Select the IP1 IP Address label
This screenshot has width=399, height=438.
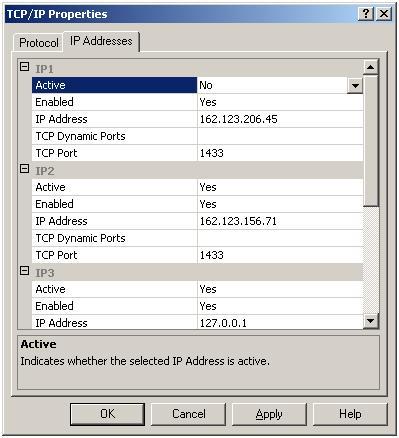(61, 119)
